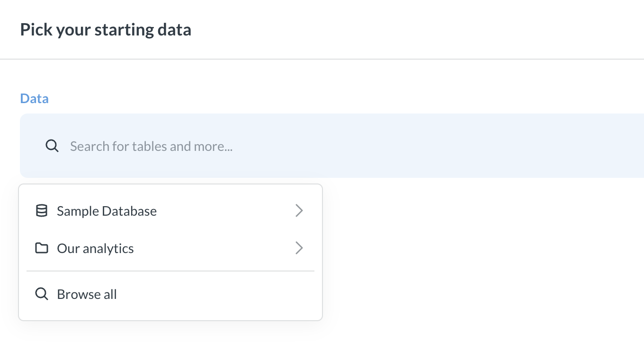The width and height of the screenshot is (644, 350).
Task: Open the Our analytics collection
Action: pyautogui.click(x=95, y=248)
